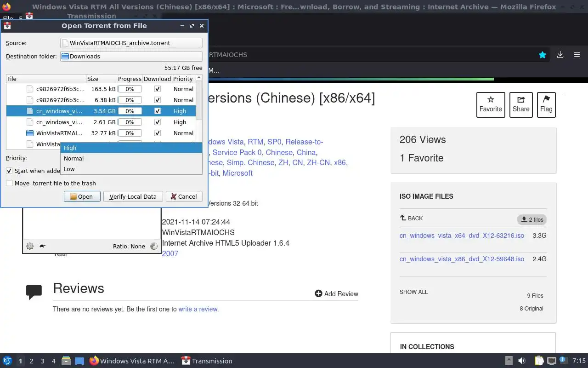This screenshot has height=368, width=588.
Task: Open the Firefox downloads arrow icon
Action: coord(560,55)
